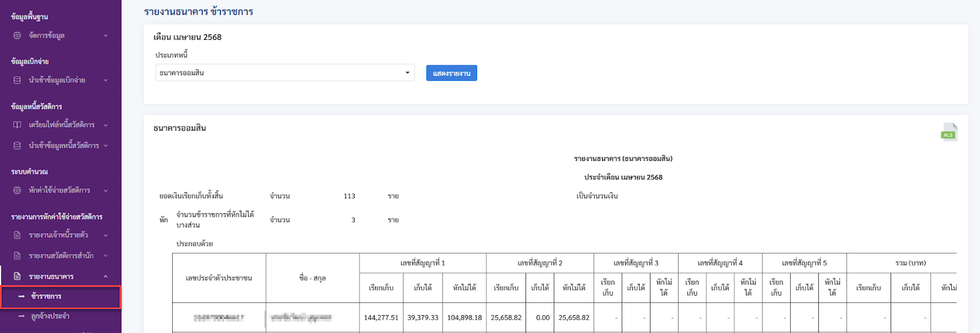Screen dimensions: 980x333
Task: Click the เลขประจำตัวประชาชน column header
Action: click(219, 278)
